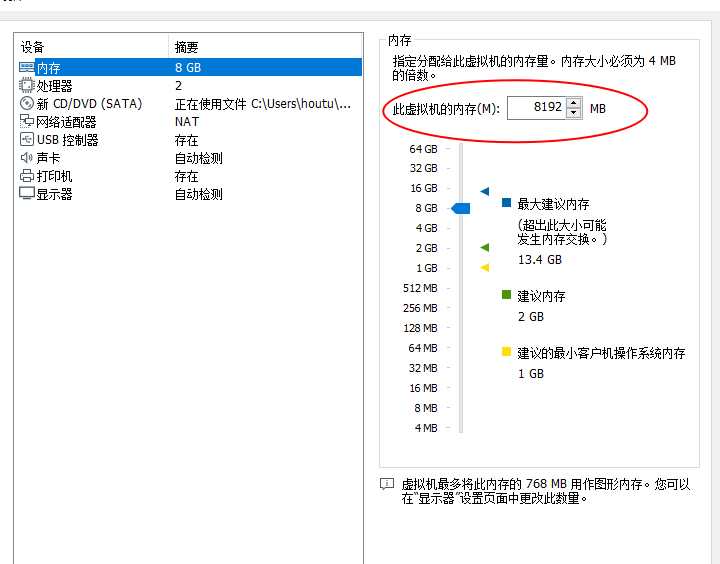Select the 声卡 device row
The height and width of the screenshot is (564, 720).
[x=190, y=158]
